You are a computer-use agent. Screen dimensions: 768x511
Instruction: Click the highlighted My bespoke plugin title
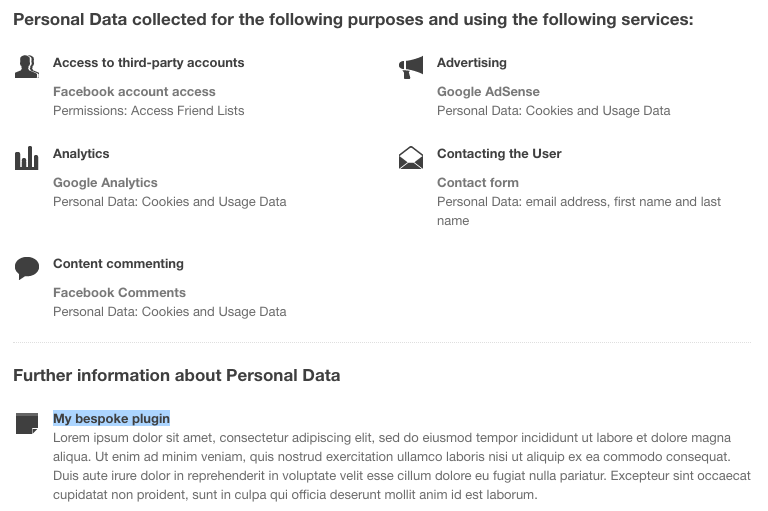click(x=111, y=418)
